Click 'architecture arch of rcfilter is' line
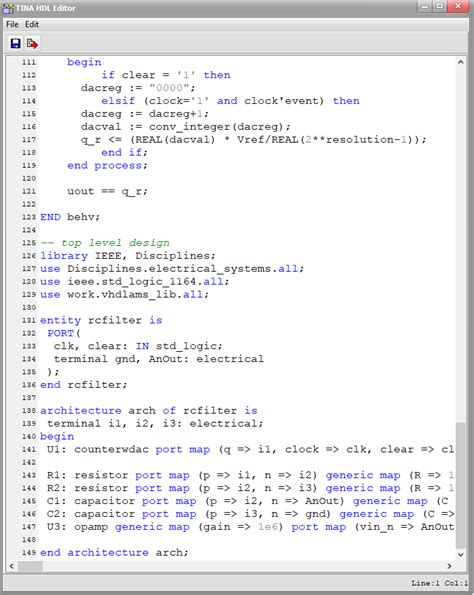Screen dimensions: 474x595 [x=149, y=411]
